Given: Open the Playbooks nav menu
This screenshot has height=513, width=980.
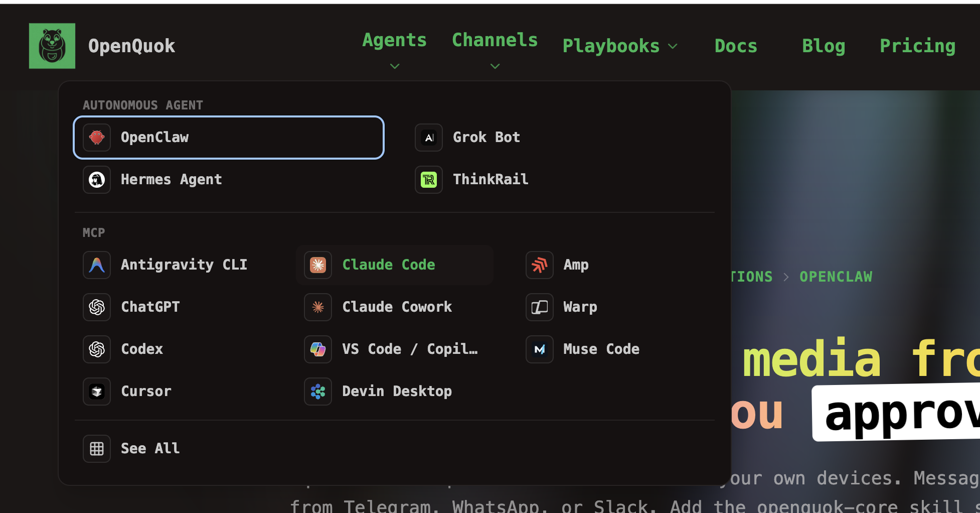Looking at the screenshot, I should click(x=611, y=46).
